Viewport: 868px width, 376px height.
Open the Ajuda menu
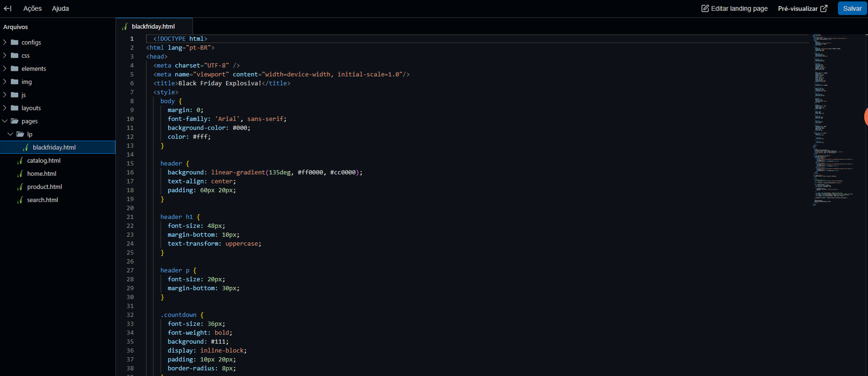pyautogui.click(x=60, y=8)
